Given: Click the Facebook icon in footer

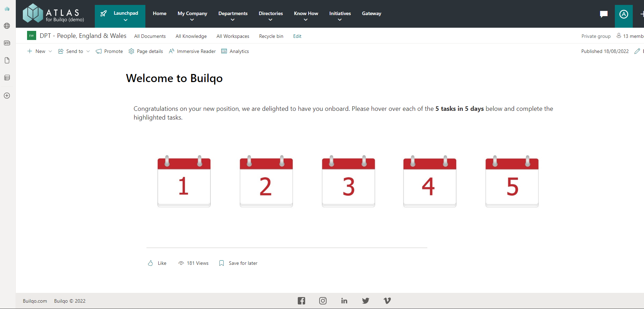Looking at the screenshot, I should pyautogui.click(x=301, y=301).
